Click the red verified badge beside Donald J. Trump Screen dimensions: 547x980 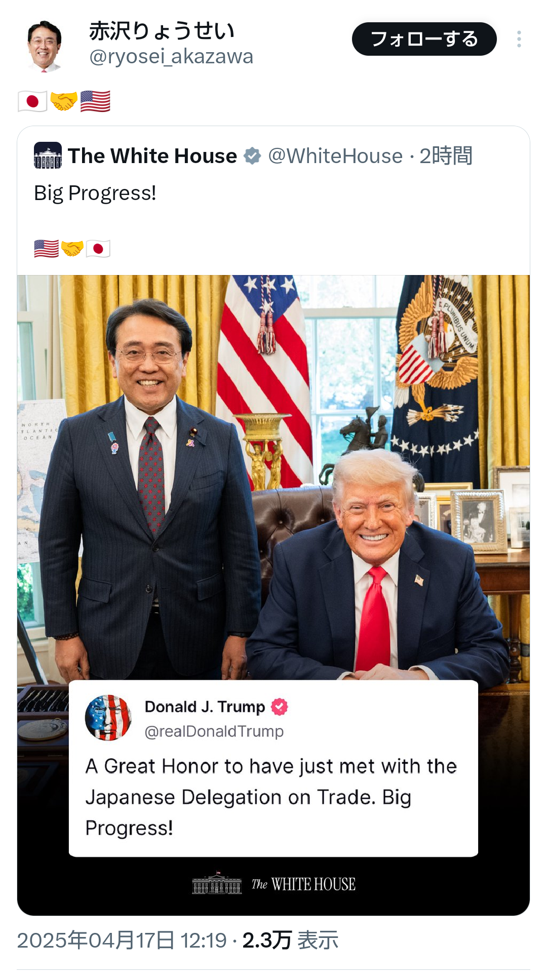pyautogui.click(x=279, y=707)
